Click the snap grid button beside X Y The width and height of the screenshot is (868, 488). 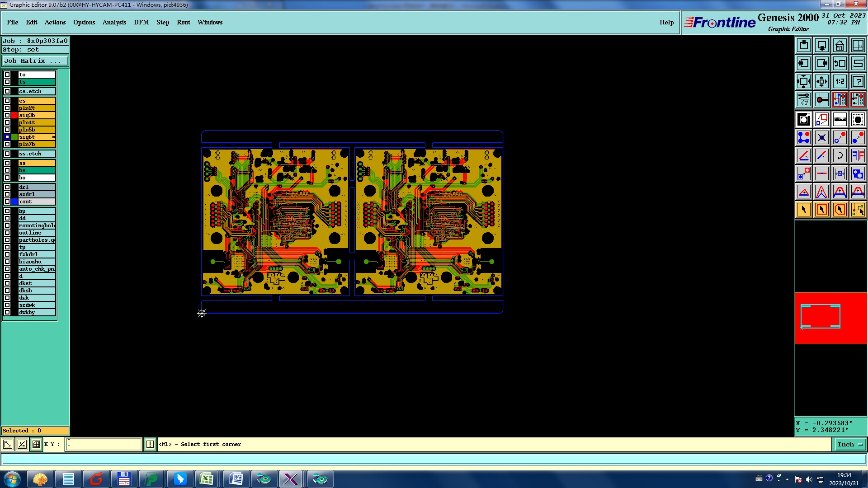[x=36, y=444]
